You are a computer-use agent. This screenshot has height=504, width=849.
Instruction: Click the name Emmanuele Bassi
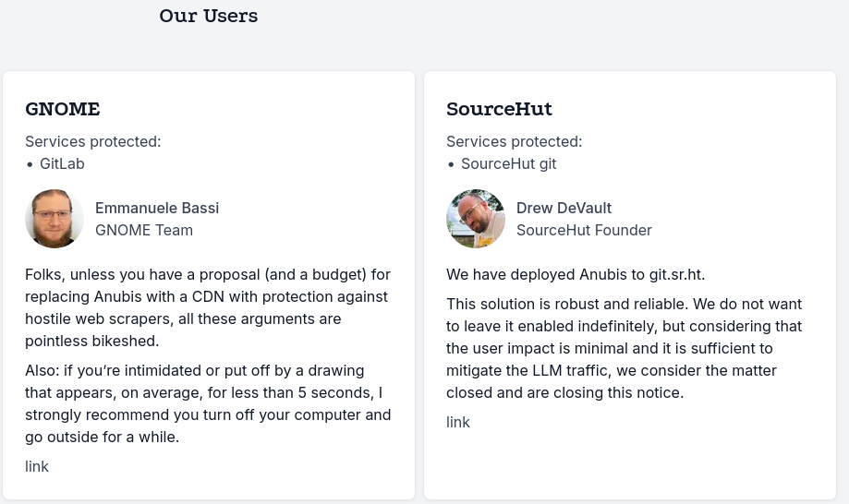point(157,208)
